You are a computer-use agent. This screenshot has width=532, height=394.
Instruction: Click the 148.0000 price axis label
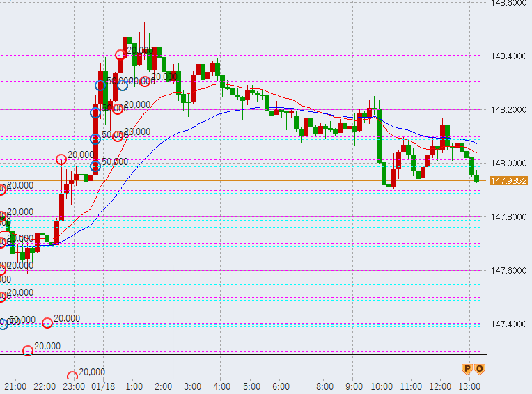coord(508,163)
